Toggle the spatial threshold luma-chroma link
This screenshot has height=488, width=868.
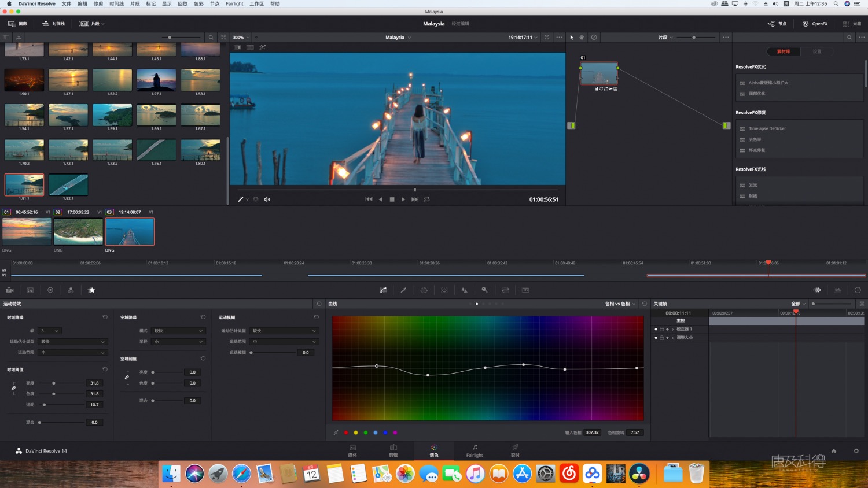click(127, 378)
